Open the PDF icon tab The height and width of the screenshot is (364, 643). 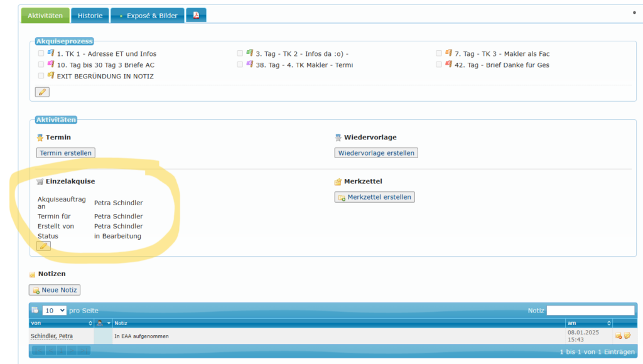click(x=196, y=16)
